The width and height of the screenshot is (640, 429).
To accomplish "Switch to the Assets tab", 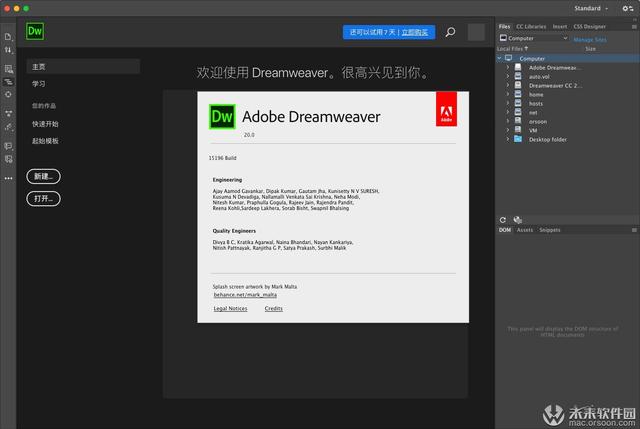I will click(525, 230).
